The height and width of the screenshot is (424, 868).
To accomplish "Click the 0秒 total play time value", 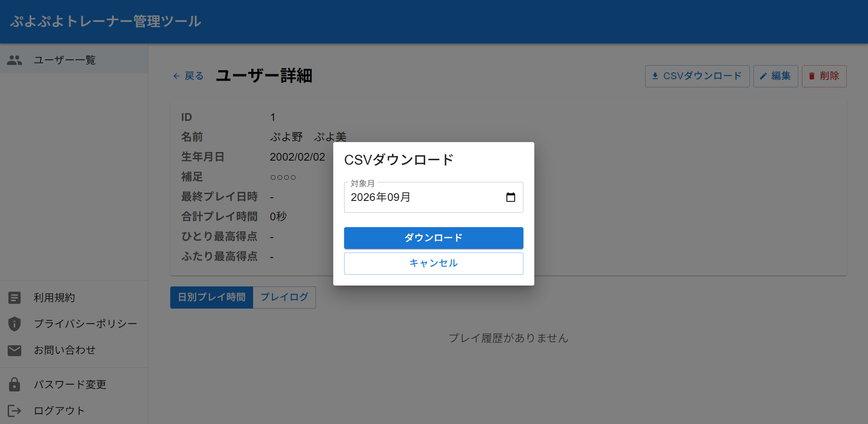I will (278, 217).
